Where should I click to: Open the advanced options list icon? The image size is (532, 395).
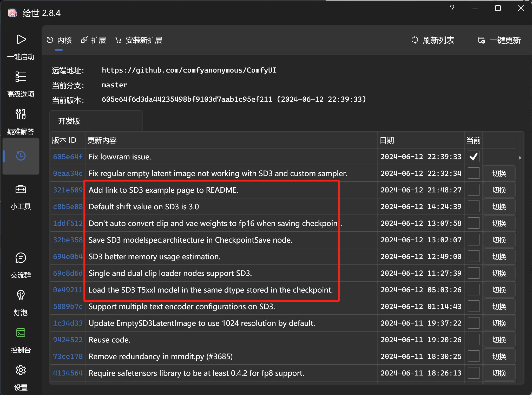[21, 77]
